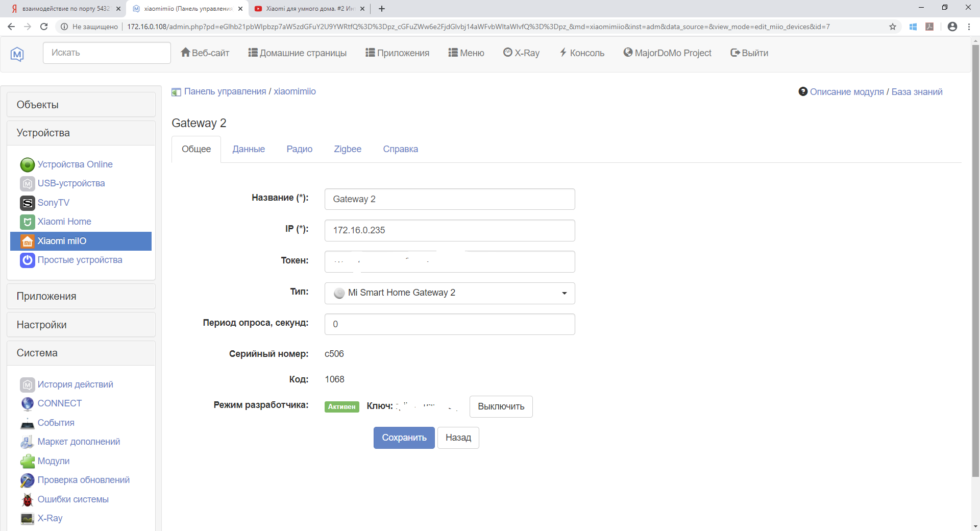Open the Консоль menu item
Image resolution: width=980 pixels, height=531 pixels.
pyautogui.click(x=582, y=53)
